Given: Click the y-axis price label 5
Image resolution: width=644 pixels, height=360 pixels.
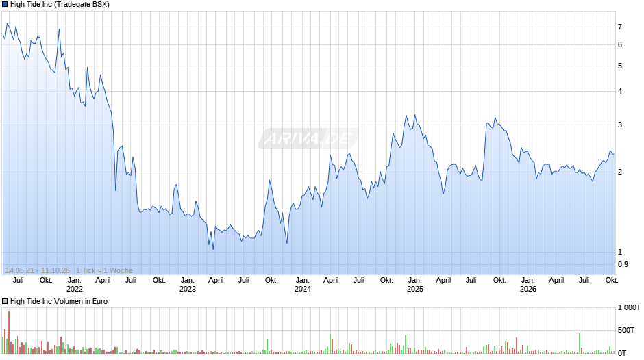Looking at the screenshot, I should [x=620, y=66].
